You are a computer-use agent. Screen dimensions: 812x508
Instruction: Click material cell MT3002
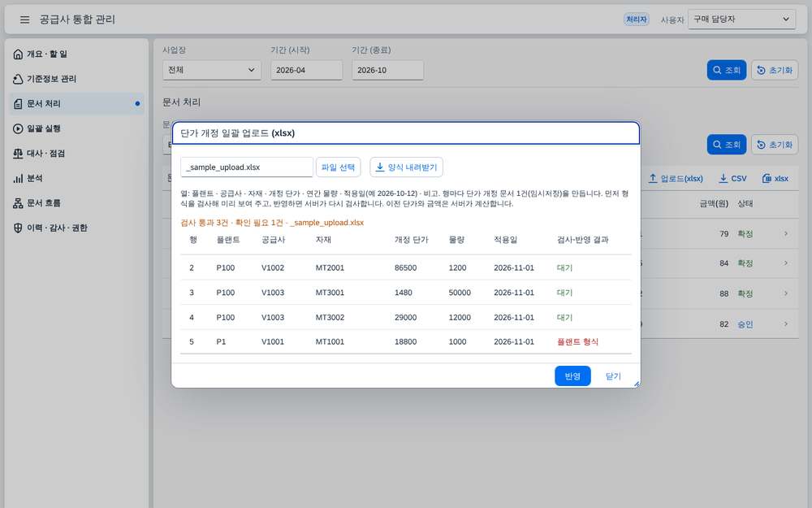330,317
